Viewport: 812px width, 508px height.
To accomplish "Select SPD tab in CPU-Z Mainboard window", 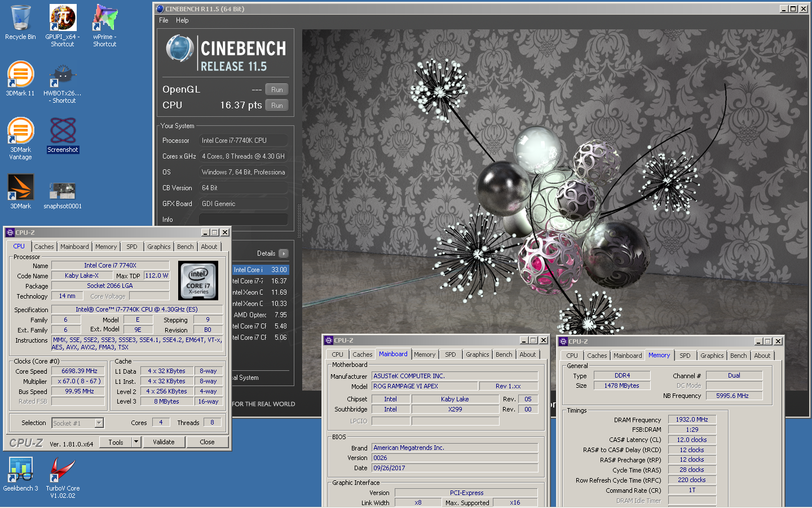I will point(451,354).
